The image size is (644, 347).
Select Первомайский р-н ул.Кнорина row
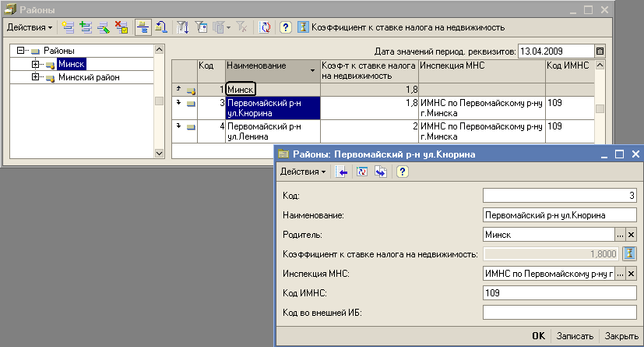tap(383, 108)
